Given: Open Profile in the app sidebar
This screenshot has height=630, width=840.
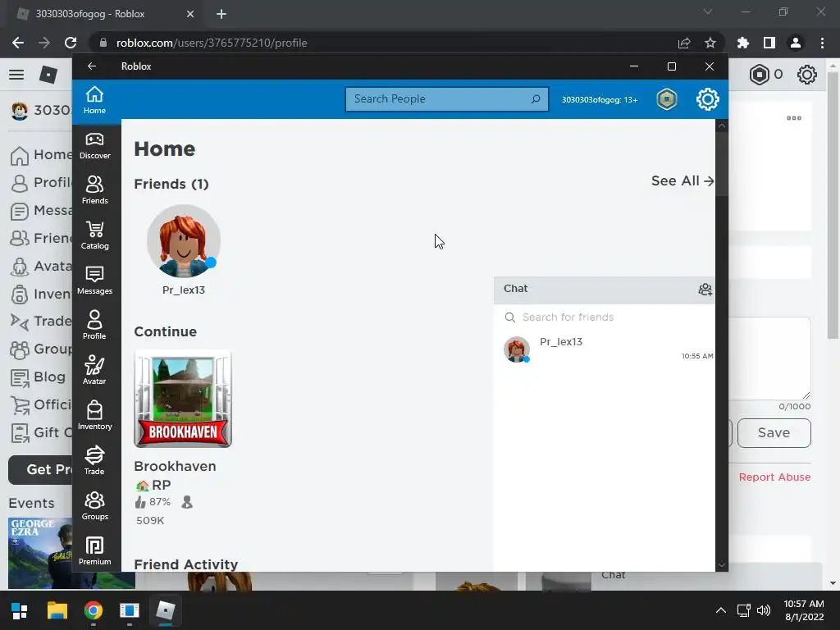Looking at the screenshot, I should [95, 326].
